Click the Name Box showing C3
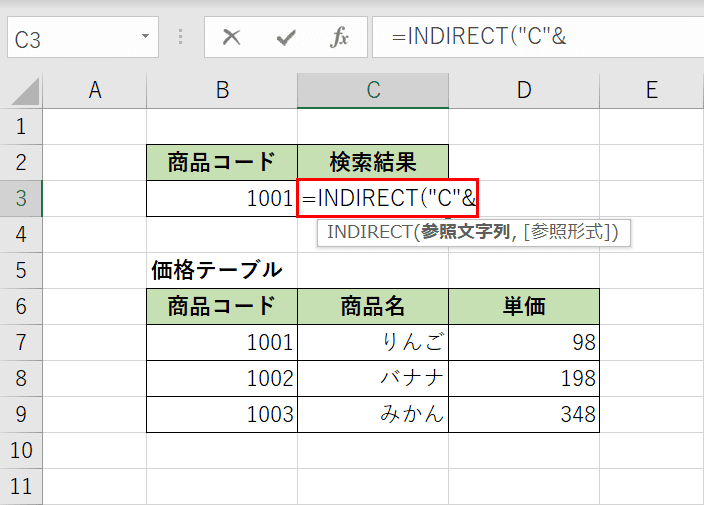This screenshot has width=704, height=505. pos(83,37)
